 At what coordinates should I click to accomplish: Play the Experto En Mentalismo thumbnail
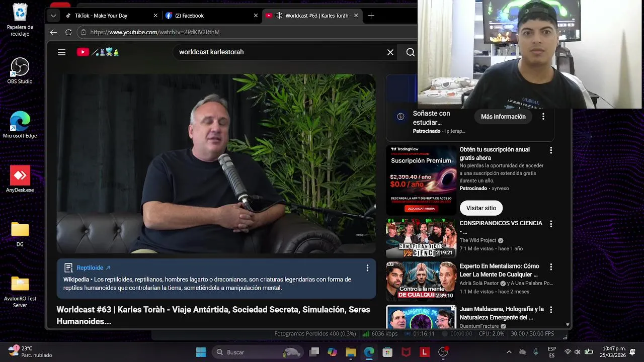coord(421,282)
